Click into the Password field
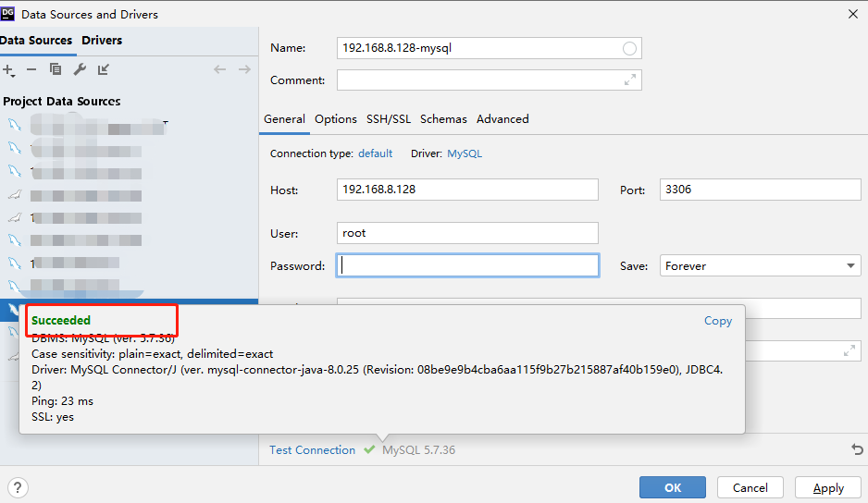 click(x=467, y=265)
